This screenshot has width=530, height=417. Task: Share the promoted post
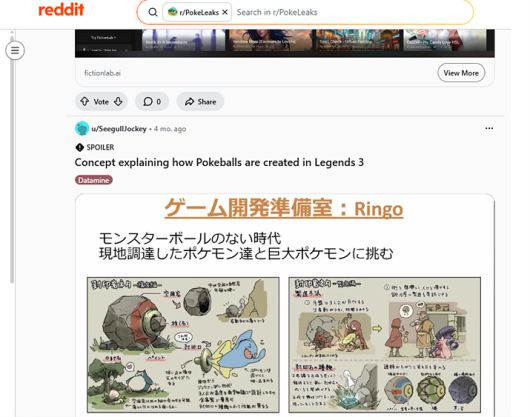coord(200,101)
